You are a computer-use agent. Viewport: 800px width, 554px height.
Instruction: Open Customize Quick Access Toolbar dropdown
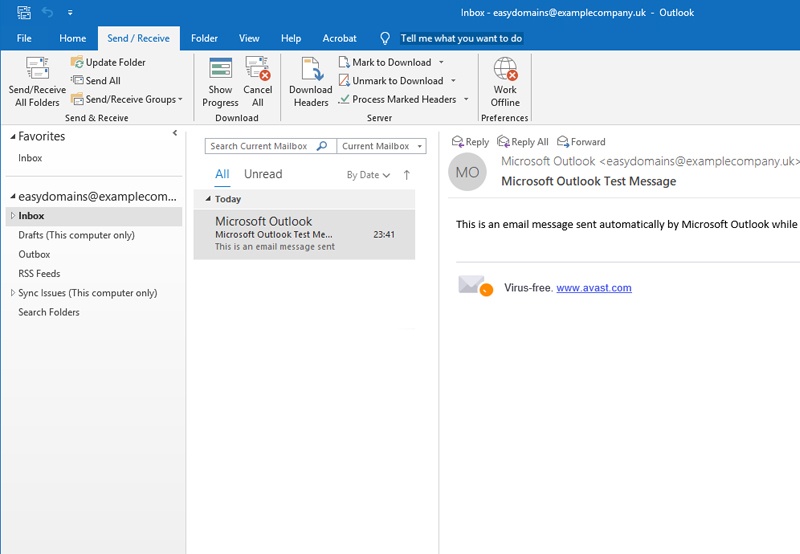click(x=70, y=12)
